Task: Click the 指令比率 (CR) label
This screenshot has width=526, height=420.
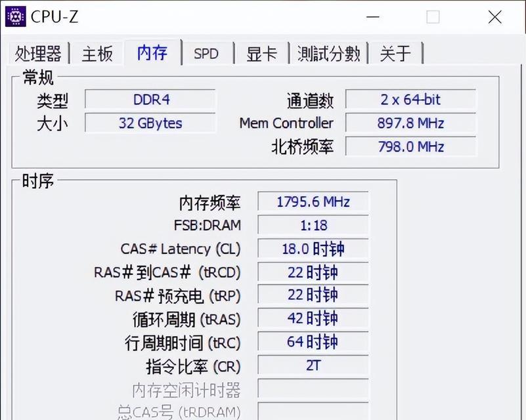Action: (x=193, y=366)
